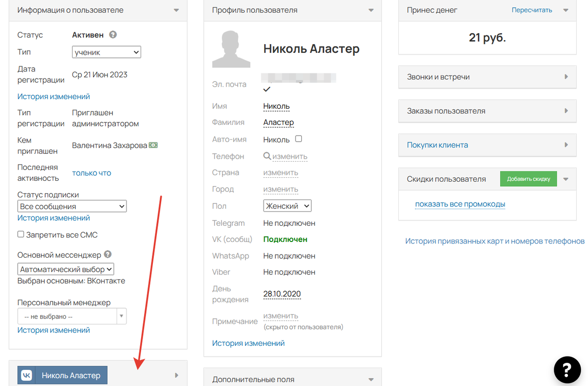The width and height of the screenshot is (588, 386).
Task: Toggle the Авто-имя checkbox
Action: click(x=298, y=139)
